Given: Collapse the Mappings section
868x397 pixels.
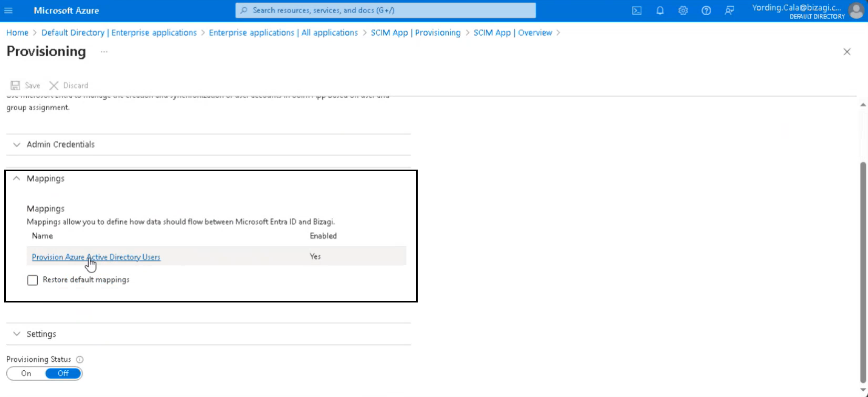Looking at the screenshot, I should 208,179.
